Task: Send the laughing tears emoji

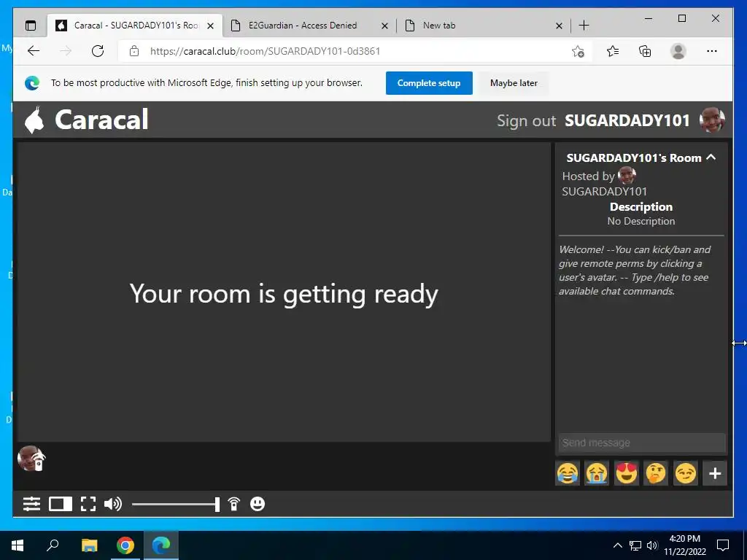Action: tap(568, 473)
